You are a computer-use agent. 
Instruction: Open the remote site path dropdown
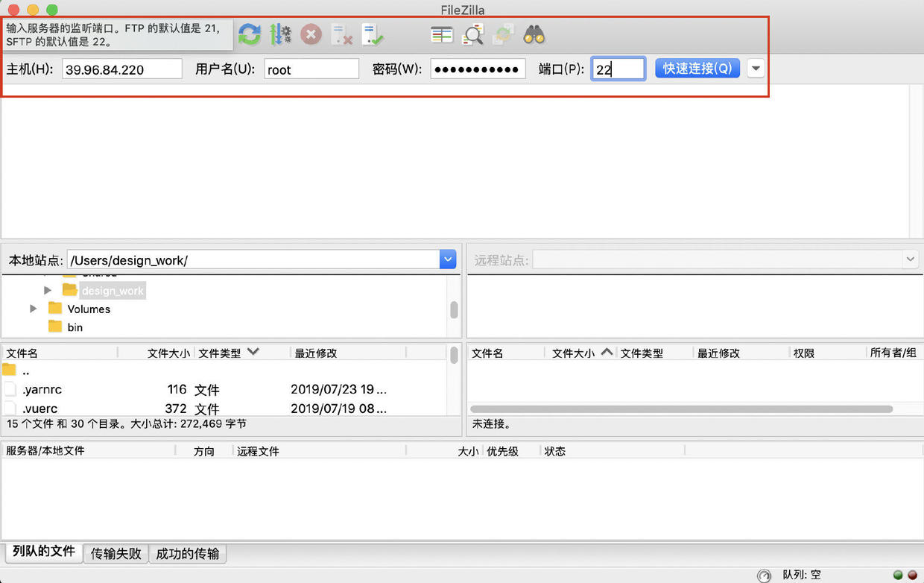click(x=911, y=259)
